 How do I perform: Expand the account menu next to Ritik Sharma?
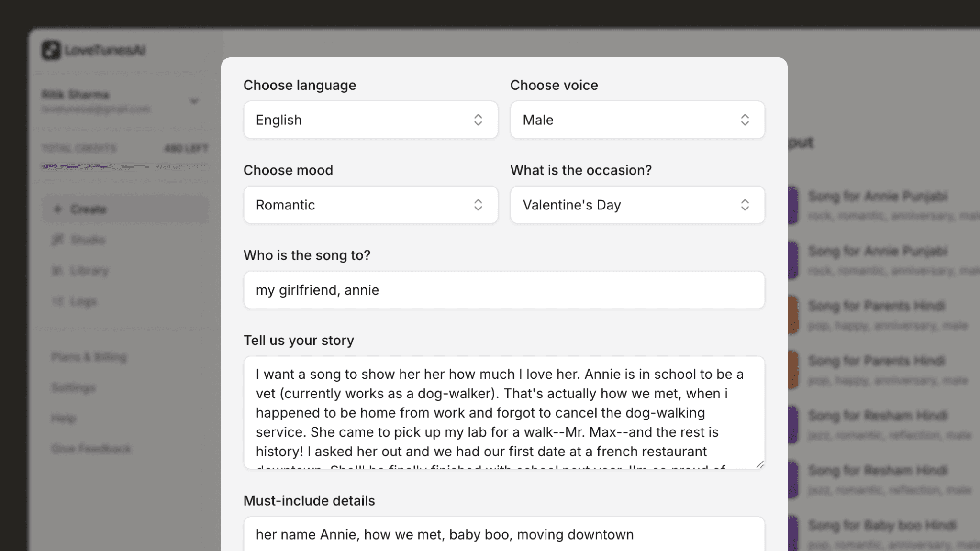coord(194,100)
